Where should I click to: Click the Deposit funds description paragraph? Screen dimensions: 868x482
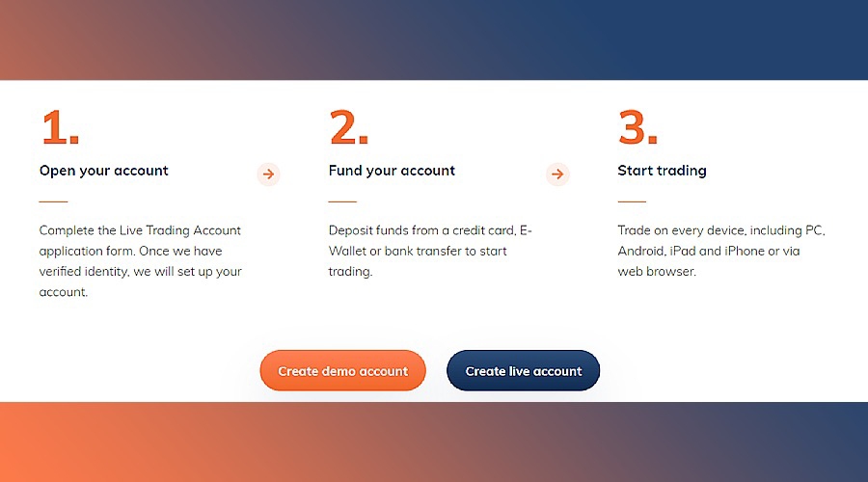click(429, 251)
